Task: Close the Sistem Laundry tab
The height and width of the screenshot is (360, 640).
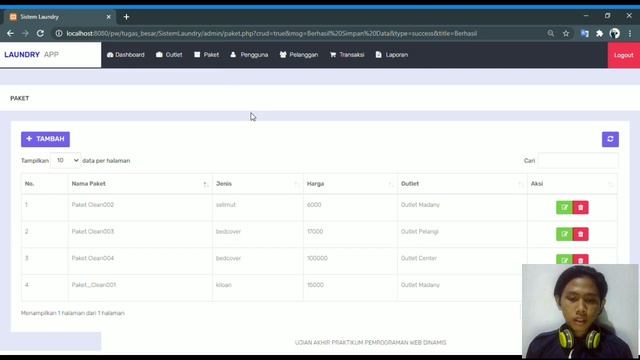Action: (108, 17)
